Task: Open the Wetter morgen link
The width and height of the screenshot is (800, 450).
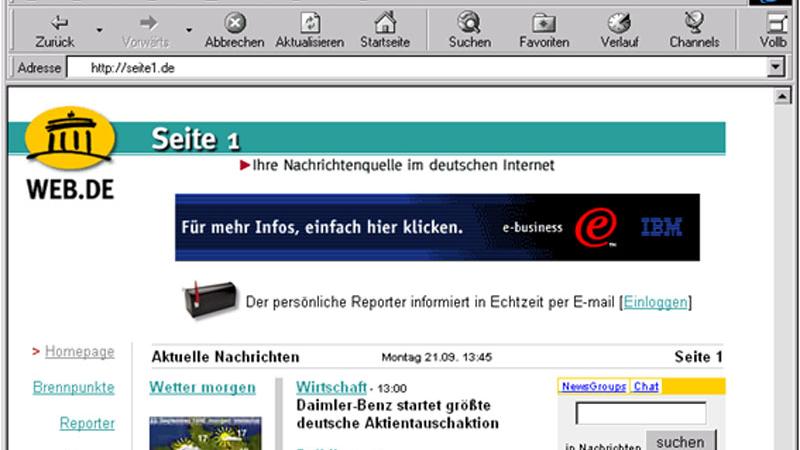Action: pyautogui.click(x=203, y=387)
